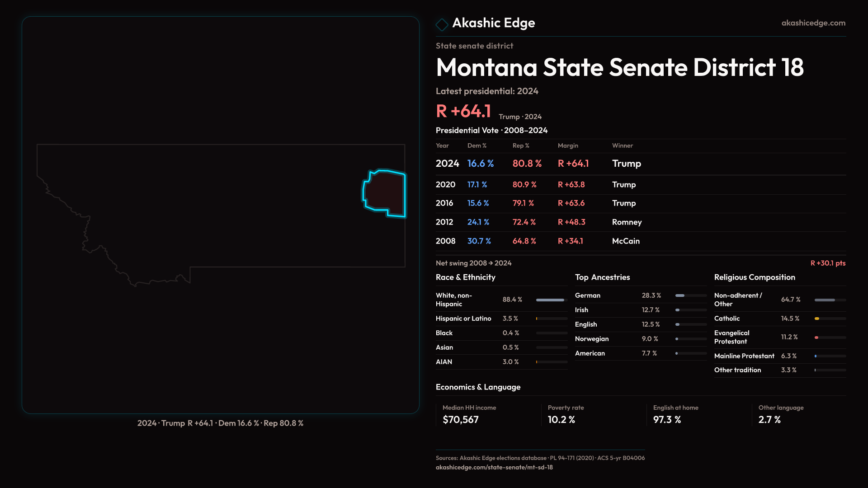Open the akashicedge.com/state-senate/mt-sd-18 source URL
This screenshot has height=488, width=868.
(x=494, y=467)
